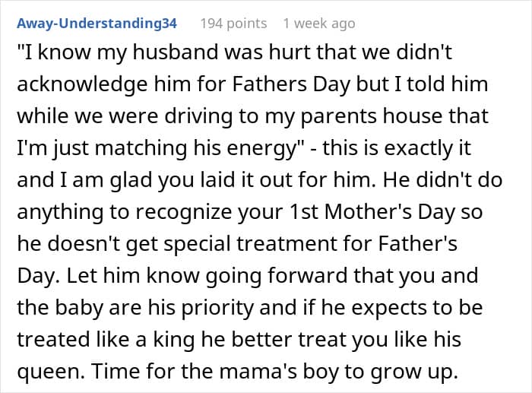The height and width of the screenshot is (393, 532).
Task: Click the phrase "this is exactly it"
Action: pyautogui.click(x=397, y=148)
